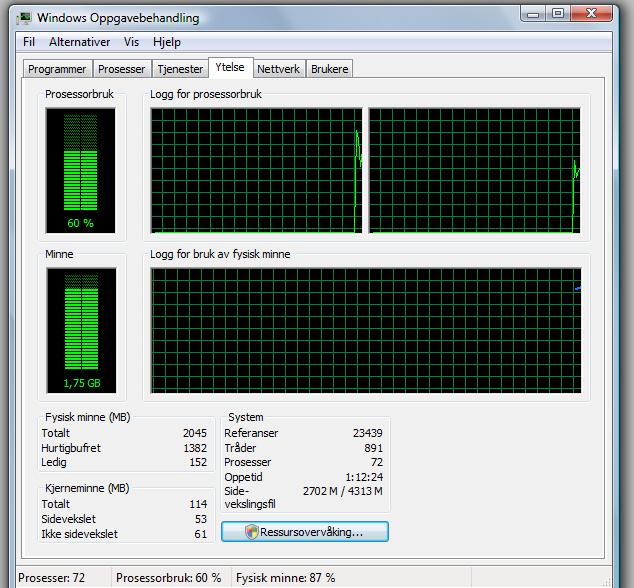Viewport: 634px width, 588px height.
Task: Click the Minne 1,75 GB meter
Action: click(x=81, y=330)
